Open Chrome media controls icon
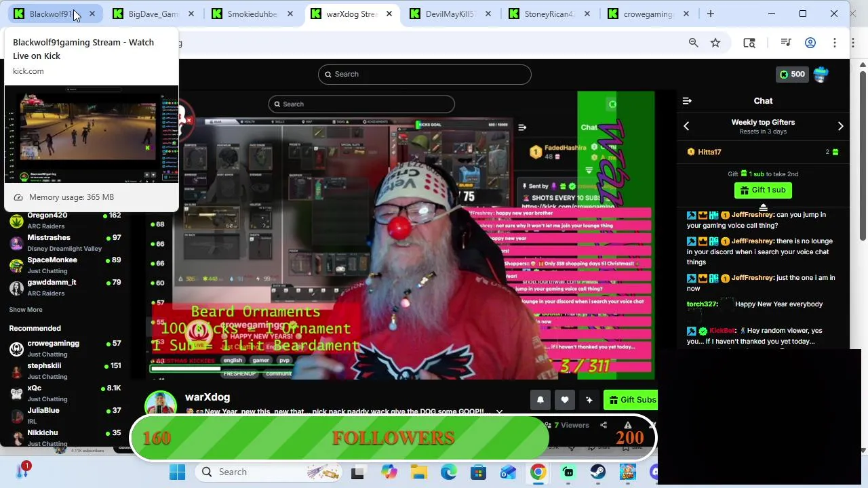 786,43
